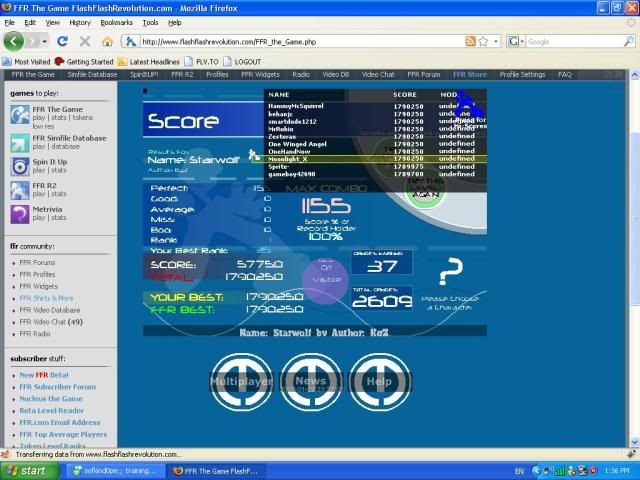
Task: Open the News round button
Action: pos(310,381)
